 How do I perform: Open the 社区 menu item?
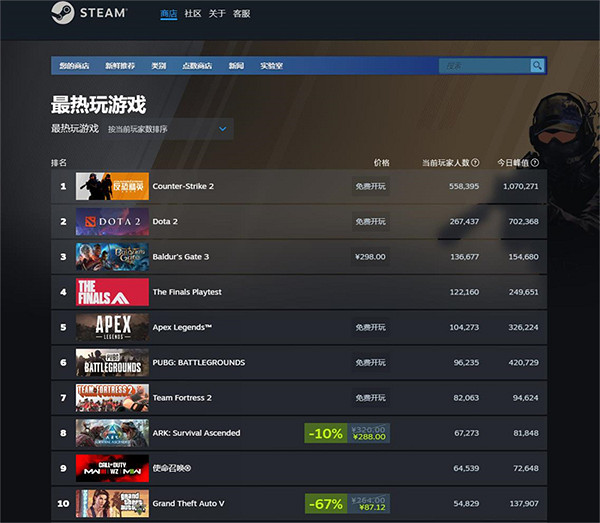click(x=192, y=14)
